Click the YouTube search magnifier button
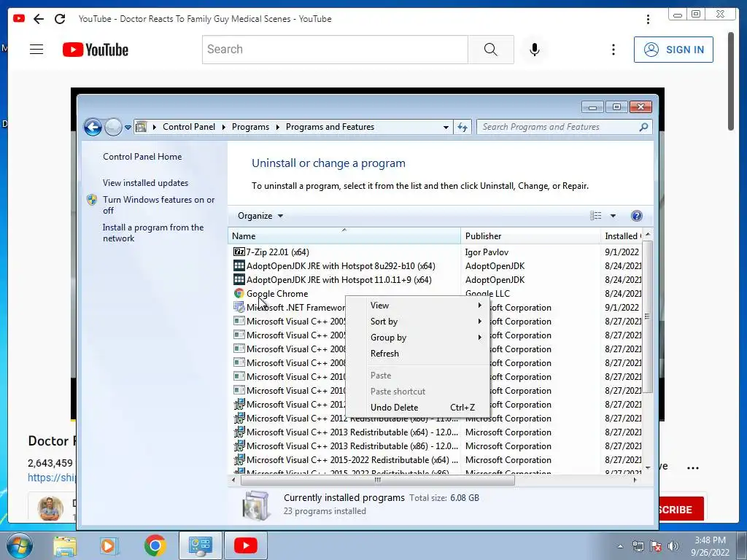 click(491, 50)
